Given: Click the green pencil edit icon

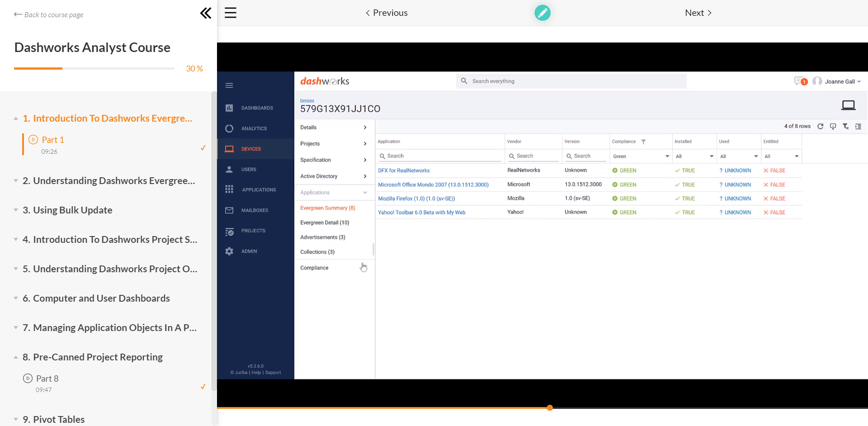Looking at the screenshot, I should 542,13.
